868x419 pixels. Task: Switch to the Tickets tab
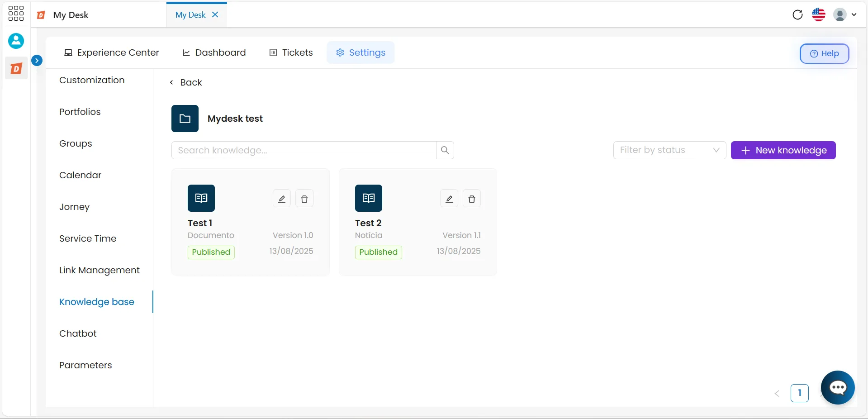[291, 52]
